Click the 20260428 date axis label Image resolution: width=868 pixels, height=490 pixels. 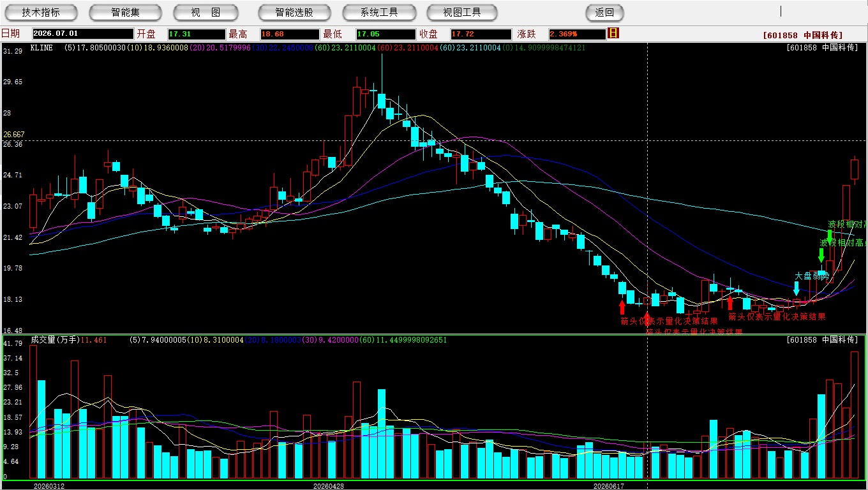click(x=328, y=486)
